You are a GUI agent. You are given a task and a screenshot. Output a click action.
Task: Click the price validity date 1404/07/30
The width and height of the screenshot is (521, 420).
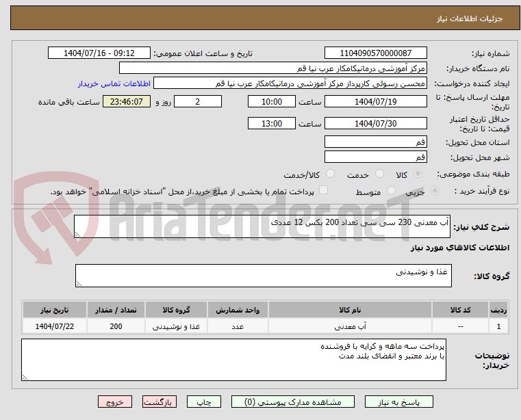point(375,123)
